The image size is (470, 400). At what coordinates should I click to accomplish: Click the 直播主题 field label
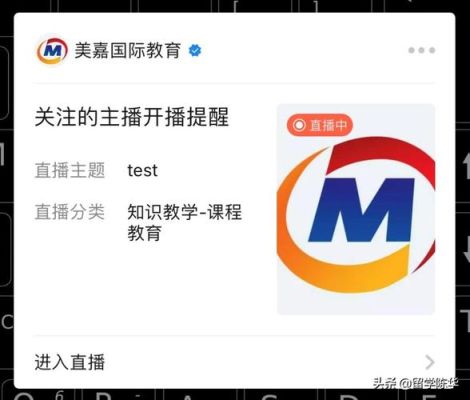click(70, 170)
